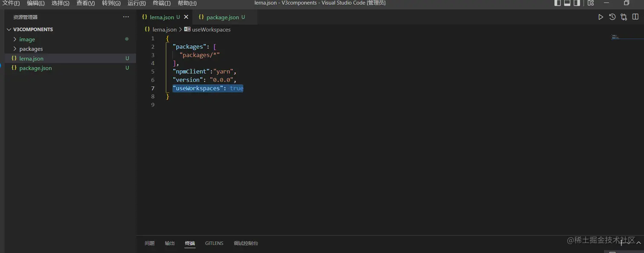Open the 运行(R) menu
Screen dimensions: 644x253
point(137,3)
